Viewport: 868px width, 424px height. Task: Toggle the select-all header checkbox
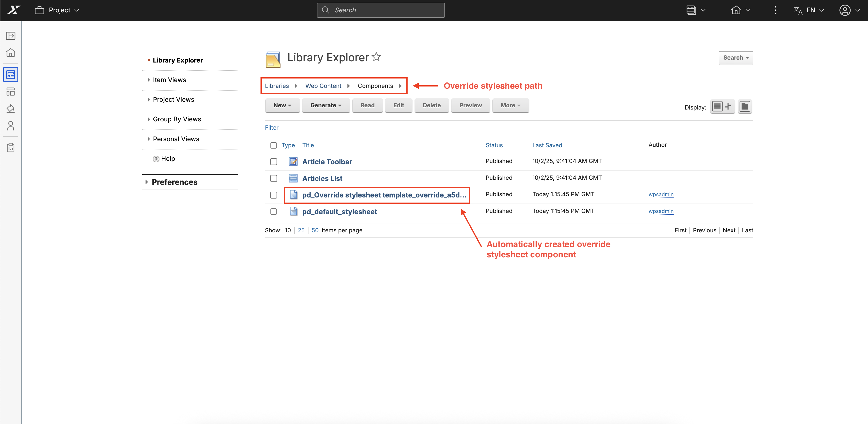point(274,145)
